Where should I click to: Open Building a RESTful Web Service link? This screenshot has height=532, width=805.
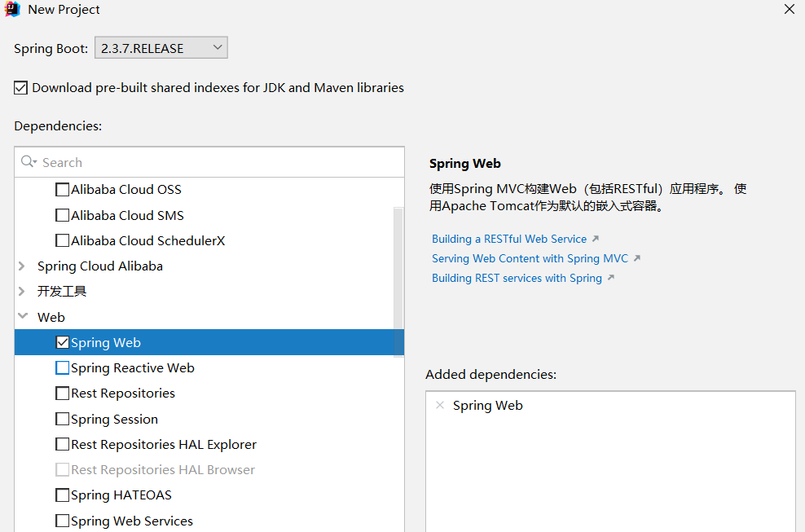click(x=508, y=239)
